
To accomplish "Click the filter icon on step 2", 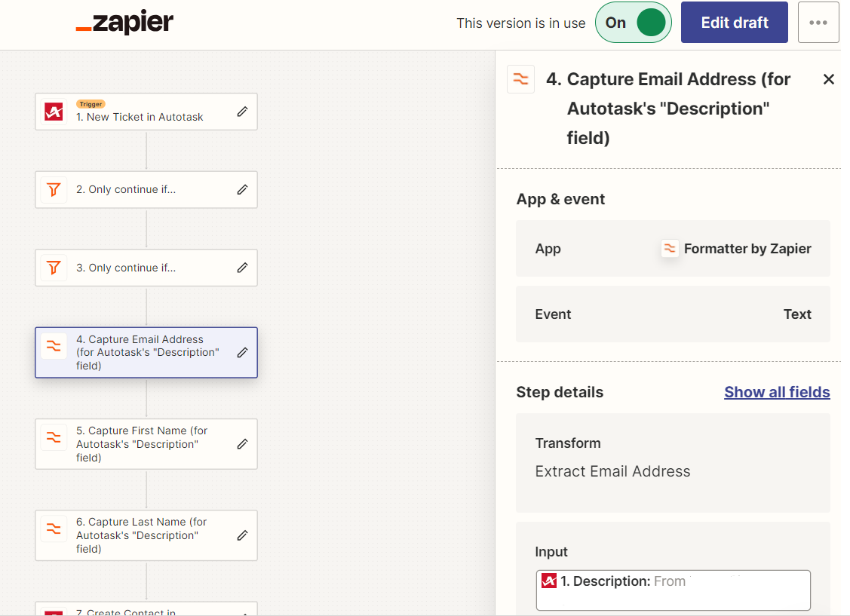I will click(x=54, y=189).
